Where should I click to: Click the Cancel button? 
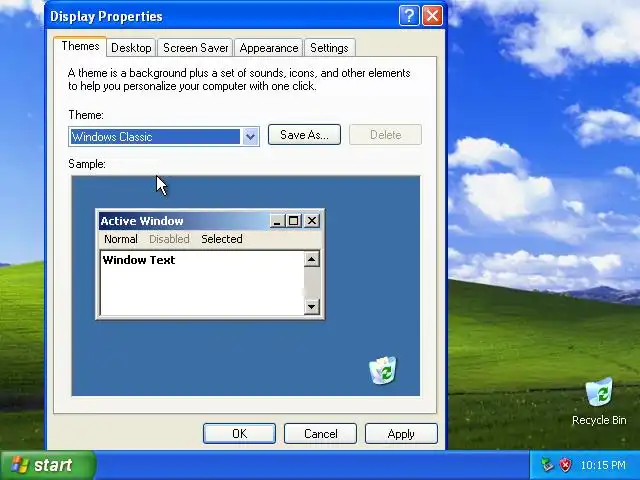(x=320, y=433)
